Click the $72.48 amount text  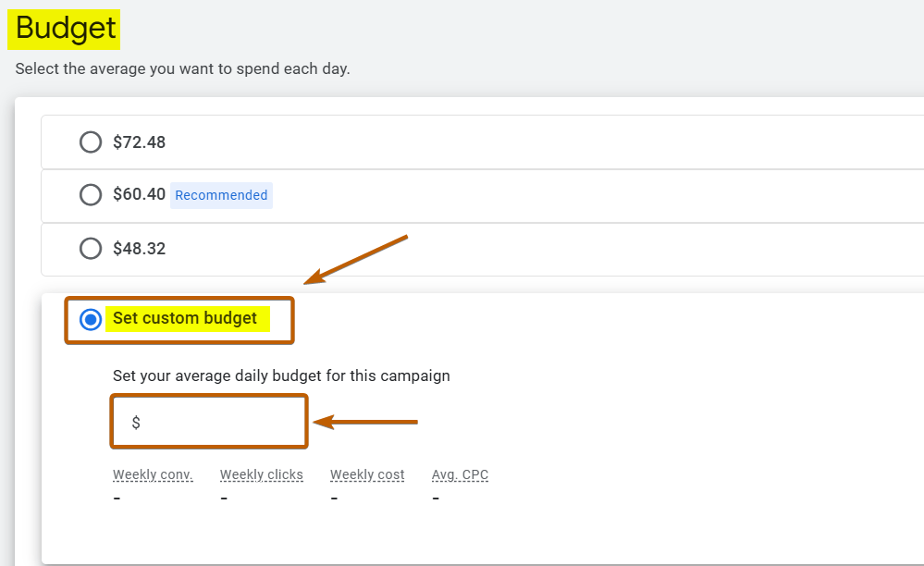139,142
